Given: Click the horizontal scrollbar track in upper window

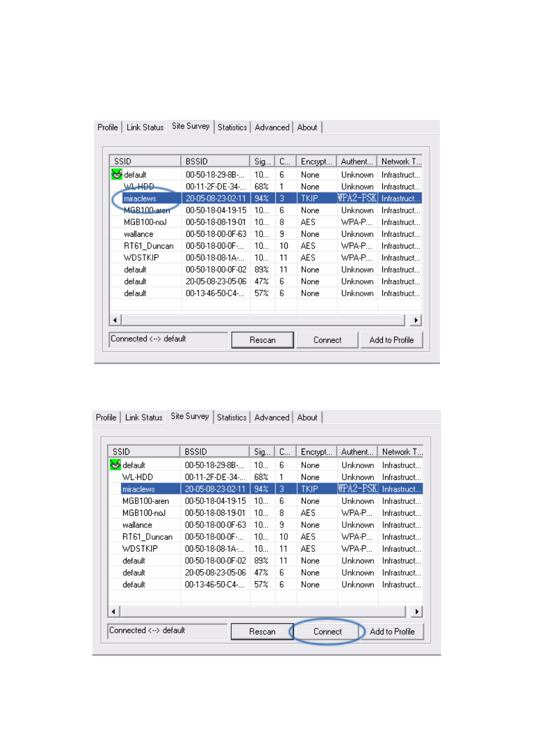Looking at the screenshot, I should pos(263,320).
